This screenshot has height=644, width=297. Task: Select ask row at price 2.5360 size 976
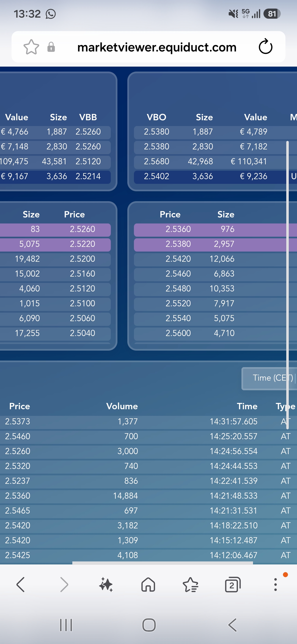(215, 230)
